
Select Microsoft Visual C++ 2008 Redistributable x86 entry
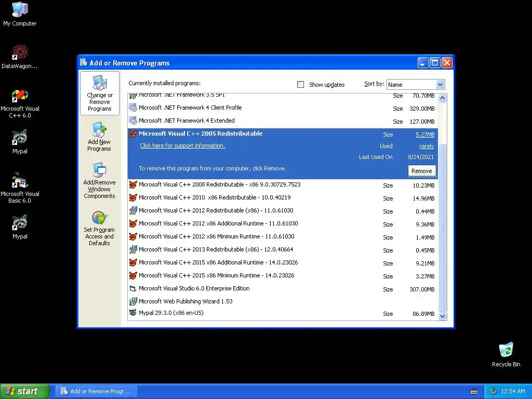[283, 185]
